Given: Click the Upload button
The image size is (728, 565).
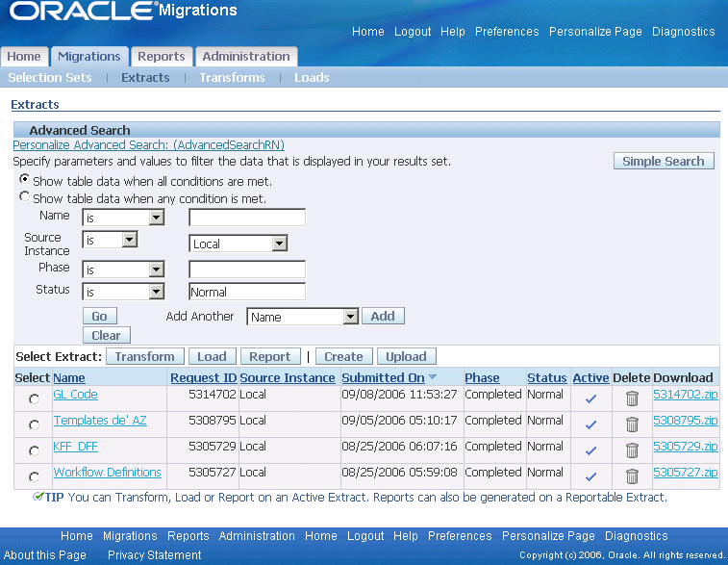Looking at the screenshot, I should pyautogui.click(x=406, y=356).
